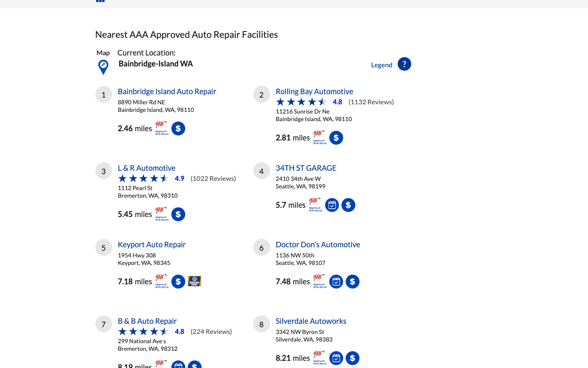Click address 8890 Miller Rd NE
Screen dimensions: 588x368
[142, 102]
